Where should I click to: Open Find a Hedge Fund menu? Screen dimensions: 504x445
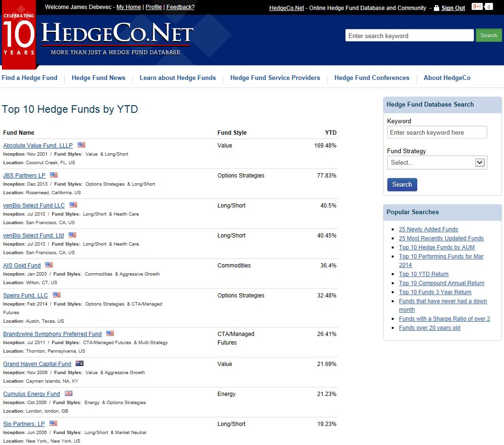coord(30,78)
